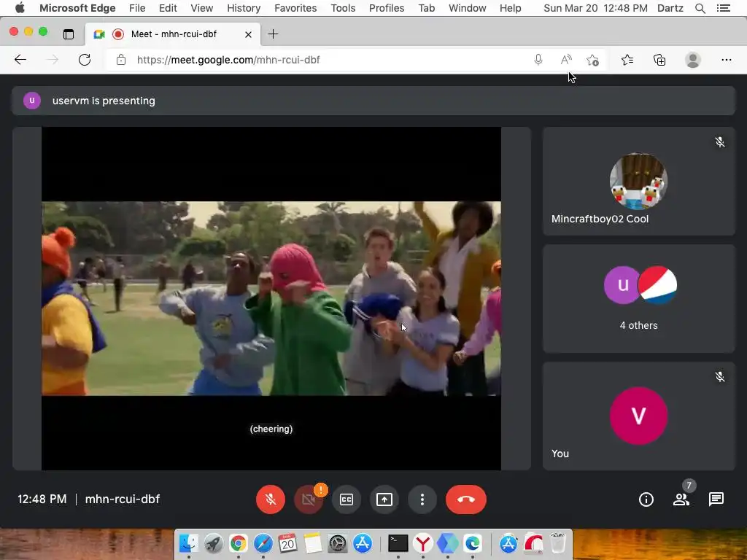Leave the call with the red hang-up button
This screenshot has height=560, width=747.
466,499
